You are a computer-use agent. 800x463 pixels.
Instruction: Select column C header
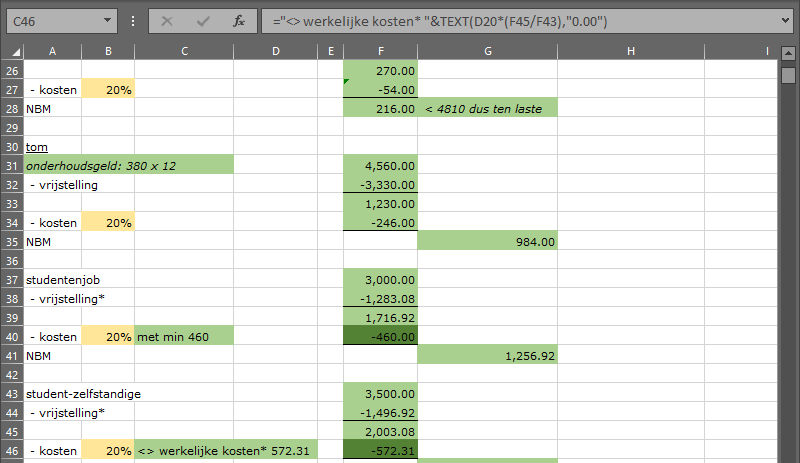click(x=184, y=51)
